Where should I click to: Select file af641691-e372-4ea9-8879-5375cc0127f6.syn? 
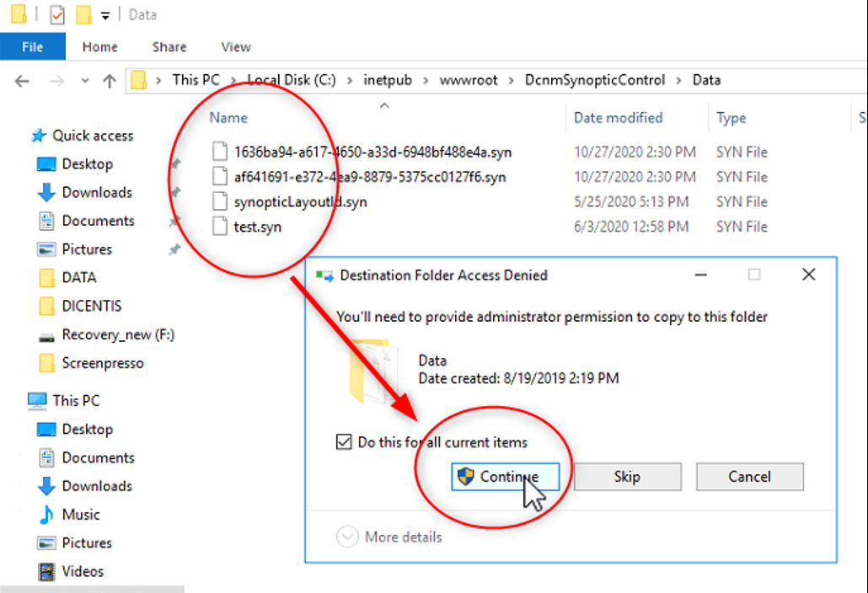coord(370,177)
